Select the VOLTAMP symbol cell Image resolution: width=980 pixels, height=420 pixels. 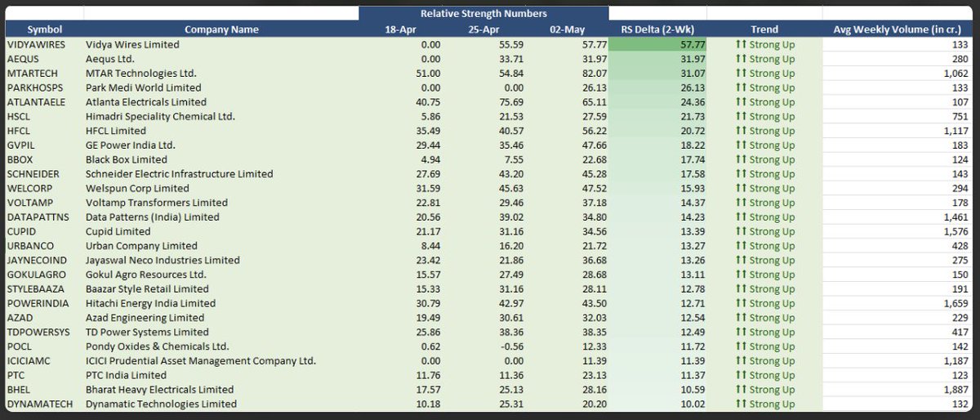point(29,203)
